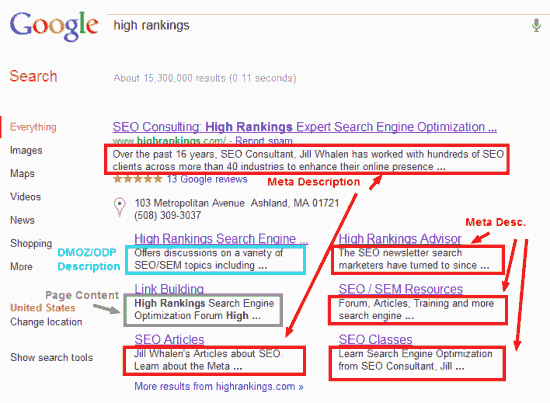Select the Maps search category
The width and height of the screenshot is (550, 403).
pos(22,173)
